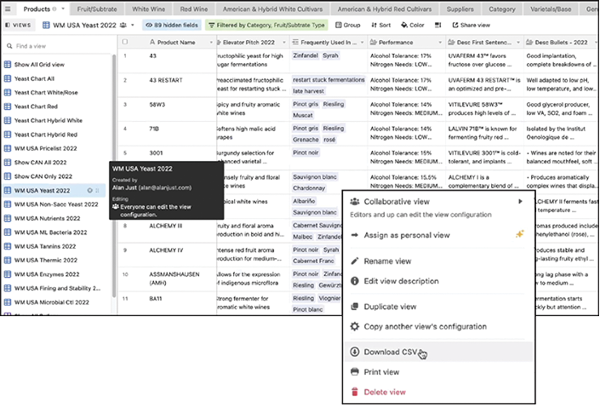This screenshot has width=600, height=414.
Task: Open Performance column dropdown arrow
Action: (x=440, y=42)
